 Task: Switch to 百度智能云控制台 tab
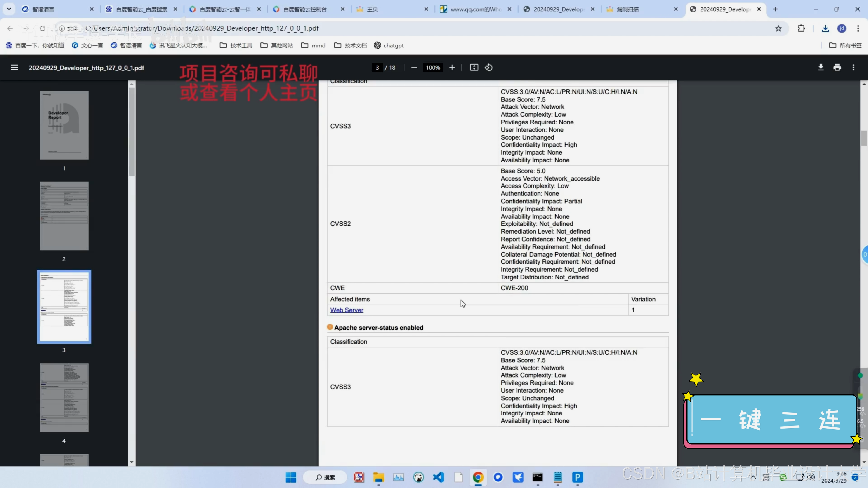tap(305, 9)
